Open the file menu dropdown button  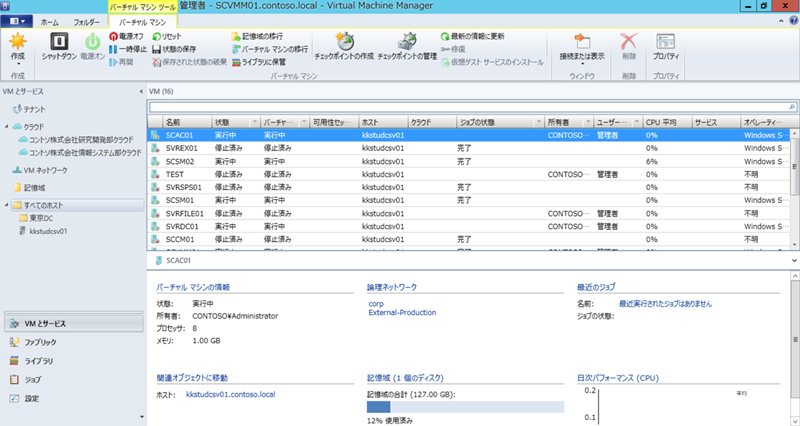pyautogui.click(x=17, y=21)
